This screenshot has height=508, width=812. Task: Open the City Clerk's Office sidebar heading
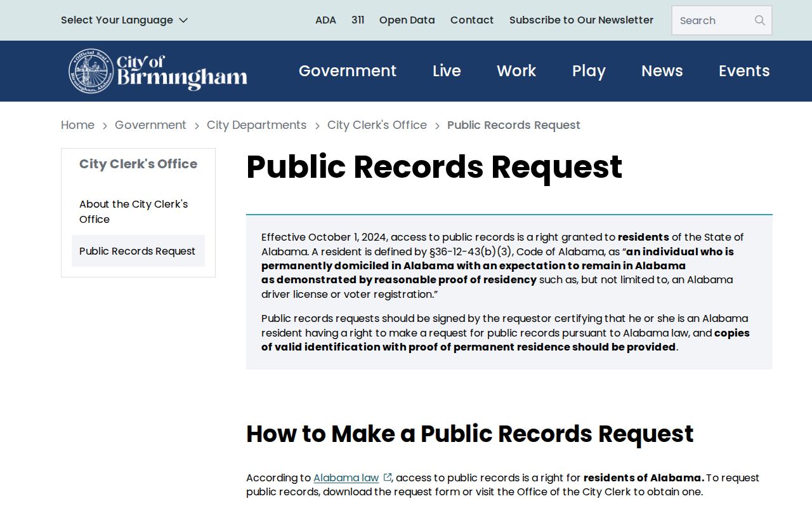tap(138, 164)
